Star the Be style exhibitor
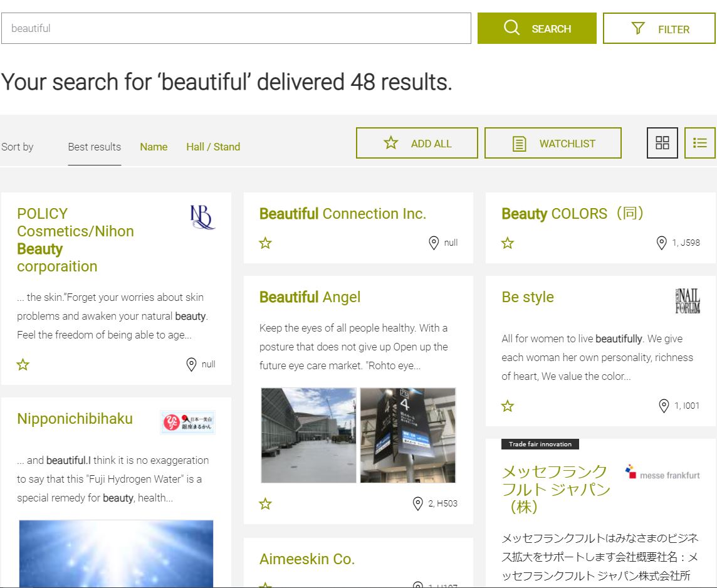717x588 pixels. 508,406
